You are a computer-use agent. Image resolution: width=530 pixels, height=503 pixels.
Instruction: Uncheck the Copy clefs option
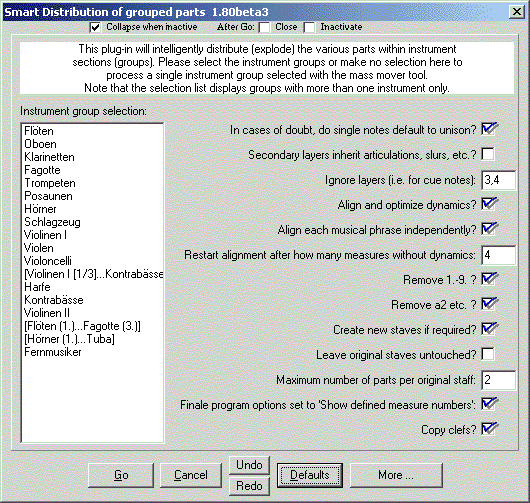coord(488,429)
